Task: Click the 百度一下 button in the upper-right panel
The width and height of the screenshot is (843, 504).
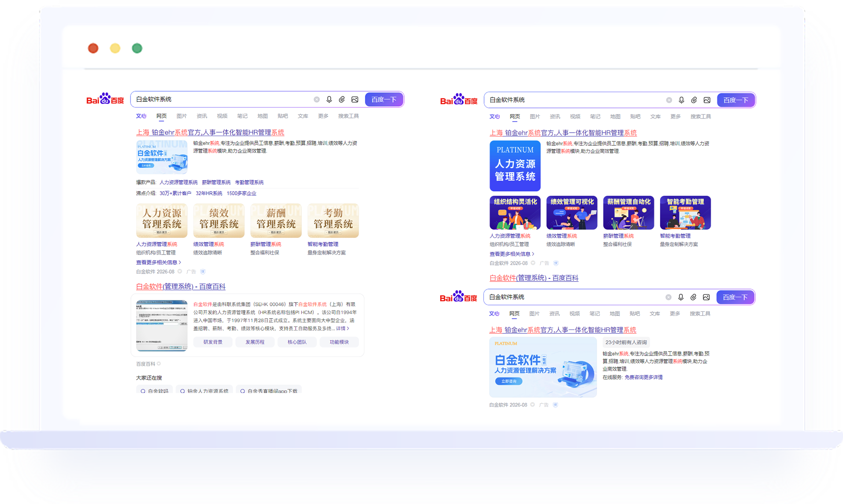Action: point(736,100)
